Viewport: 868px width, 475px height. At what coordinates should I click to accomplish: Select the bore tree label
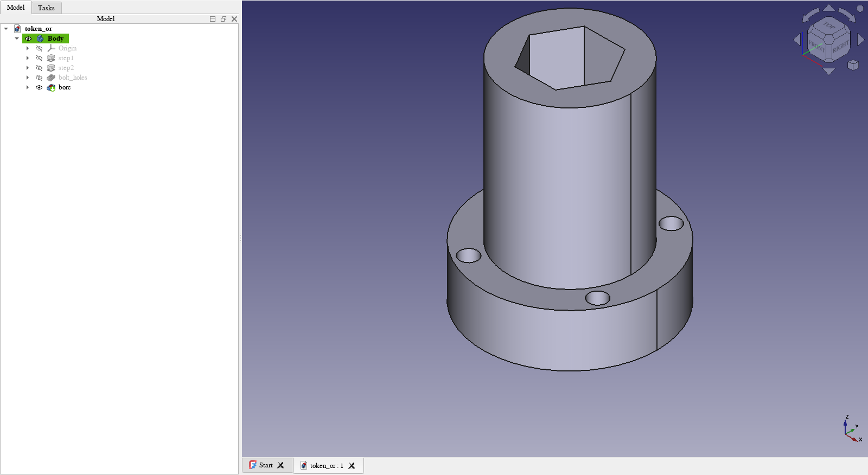point(65,87)
